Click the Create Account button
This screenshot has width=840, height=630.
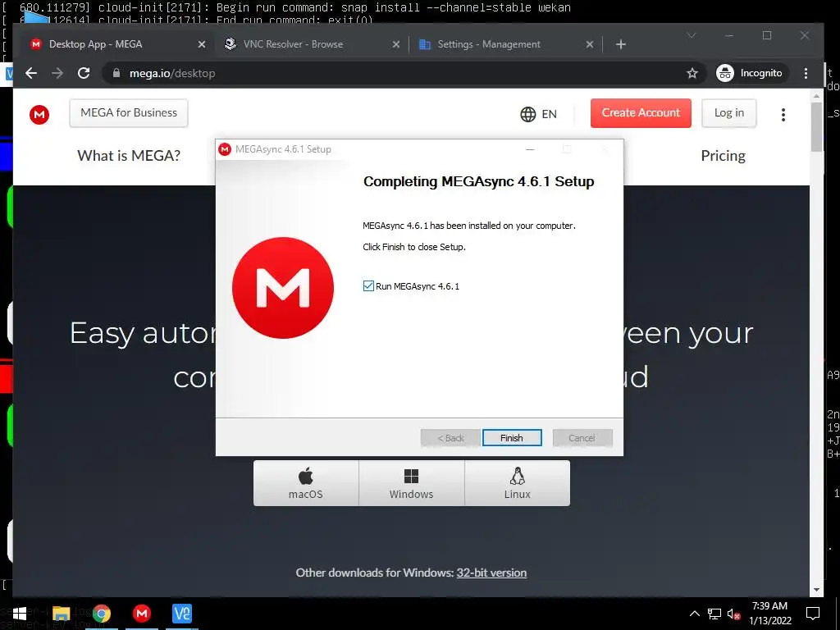click(641, 112)
